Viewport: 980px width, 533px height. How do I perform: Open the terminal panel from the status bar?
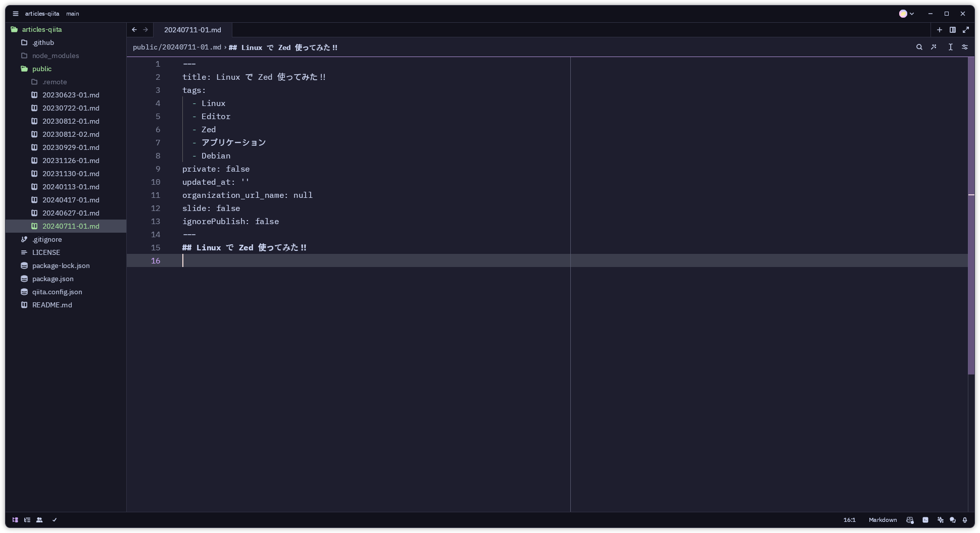point(925,520)
